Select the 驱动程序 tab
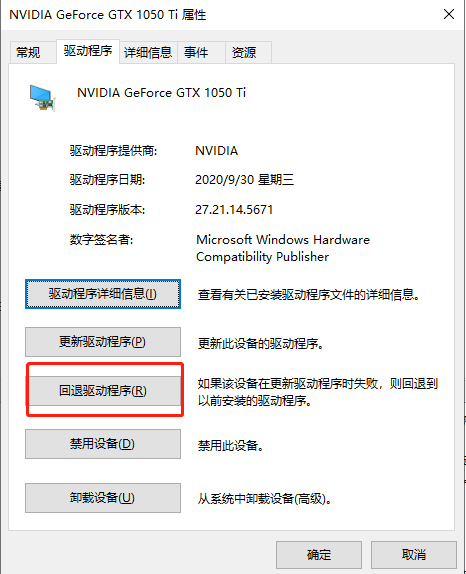This screenshot has width=466, height=574. pyautogui.click(x=88, y=51)
